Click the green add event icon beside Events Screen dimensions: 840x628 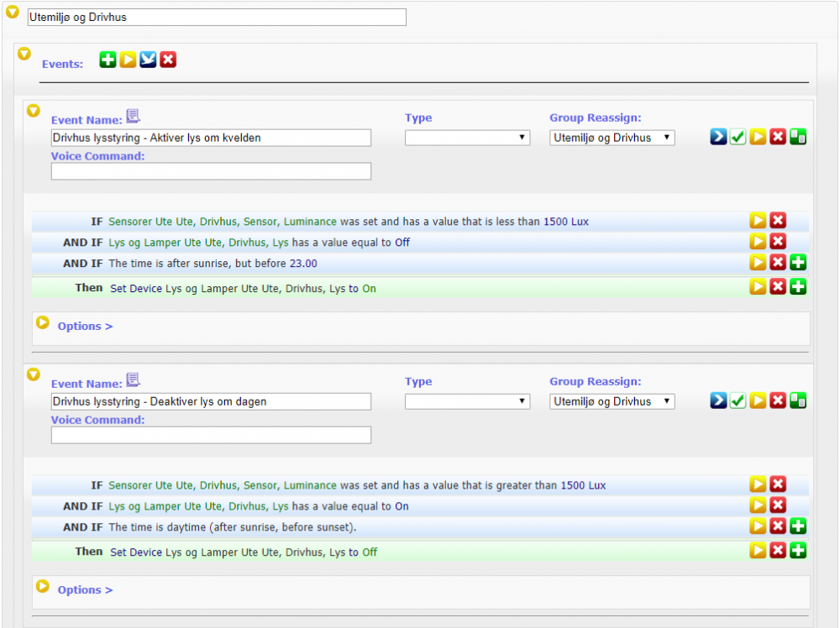[x=108, y=60]
